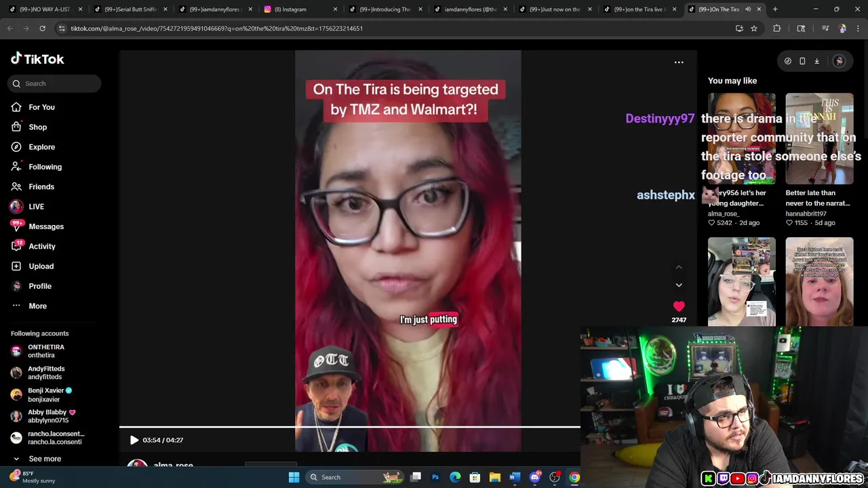Open Word from the taskbar
The height and width of the screenshot is (488, 868).
(x=515, y=477)
